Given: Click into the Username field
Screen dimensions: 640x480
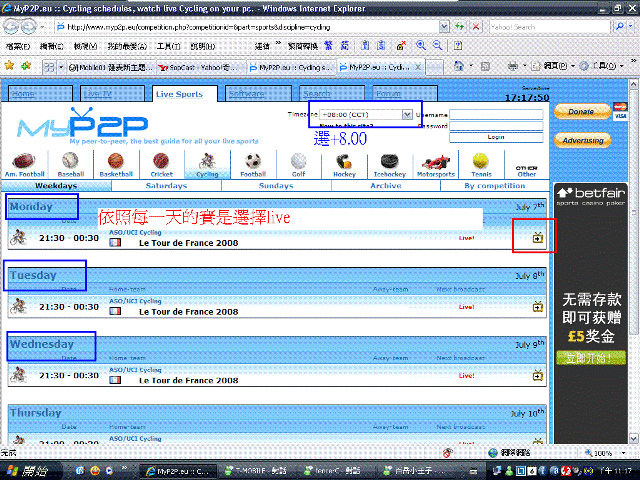Looking at the screenshot, I should (496, 115).
